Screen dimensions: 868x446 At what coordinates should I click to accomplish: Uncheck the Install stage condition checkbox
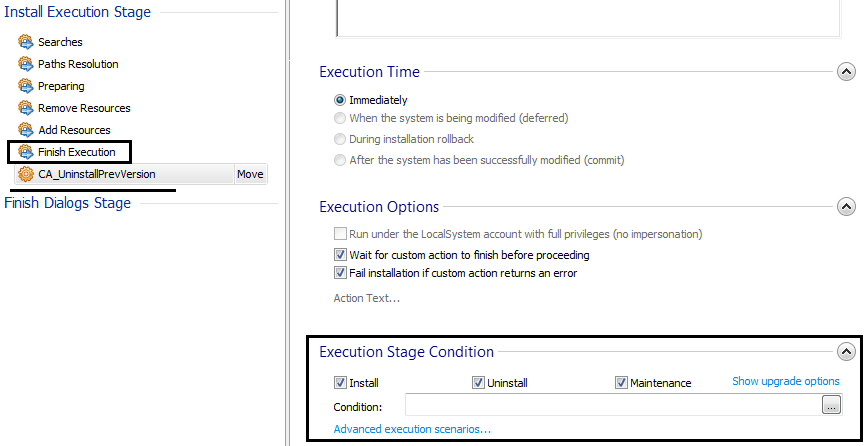click(341, 383)
